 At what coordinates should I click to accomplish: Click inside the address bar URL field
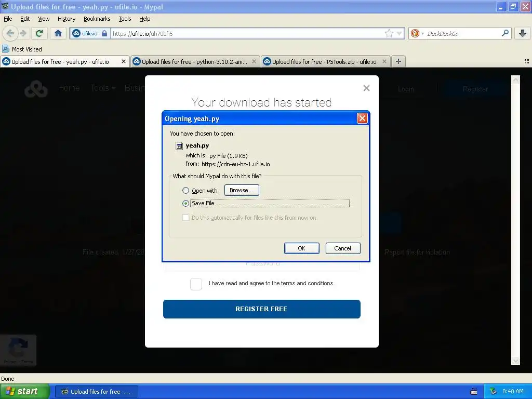coord(247,33)
